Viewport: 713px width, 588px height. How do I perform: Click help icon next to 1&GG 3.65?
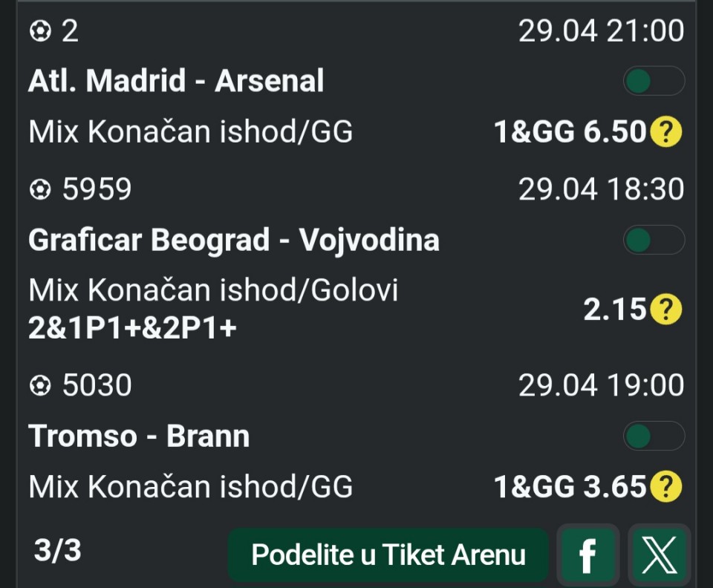pos(665,487)
